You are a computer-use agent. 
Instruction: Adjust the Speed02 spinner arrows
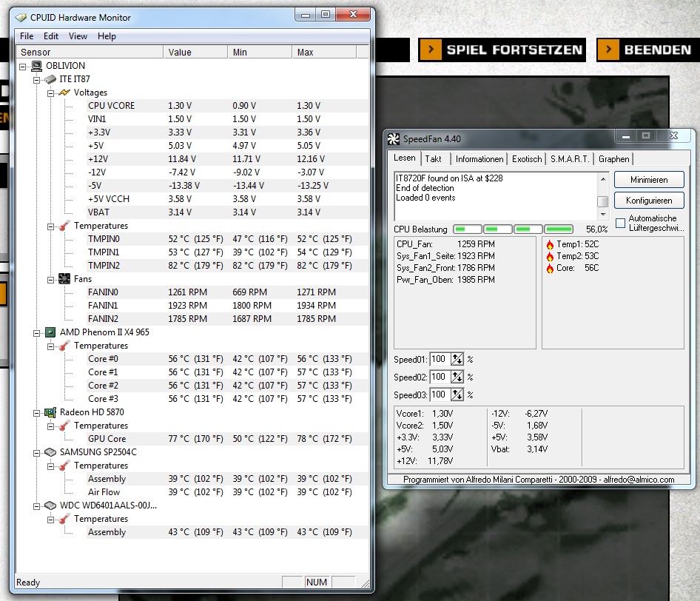[x=457, y=377]
